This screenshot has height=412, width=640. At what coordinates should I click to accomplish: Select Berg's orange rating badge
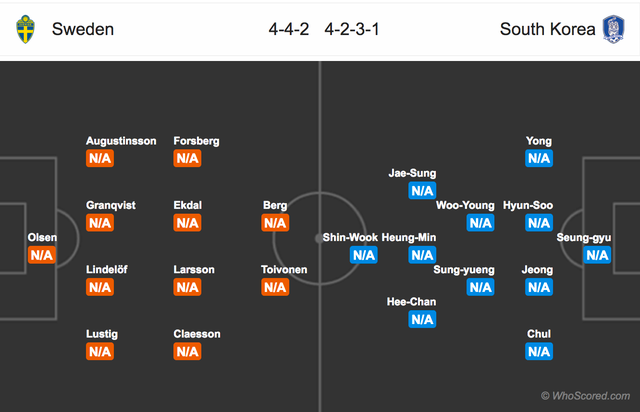[x=275, y=223]
